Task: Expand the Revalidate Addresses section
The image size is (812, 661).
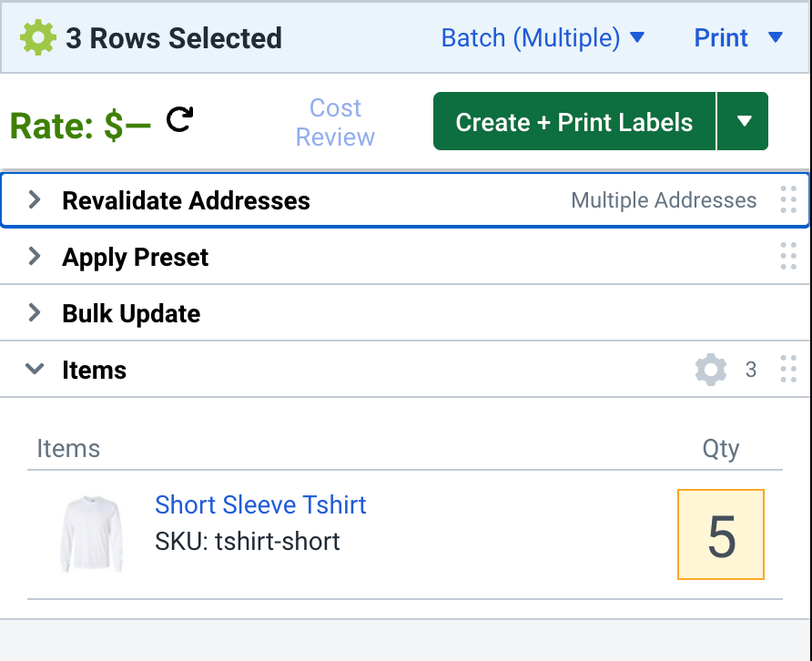Action: pyautogui.click(x=35, y=200)
